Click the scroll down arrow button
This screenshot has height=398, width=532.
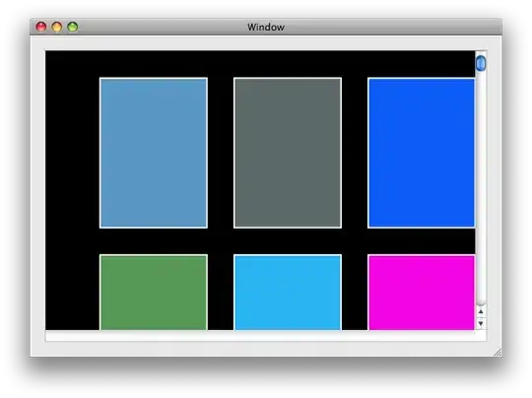coord(481,323)
